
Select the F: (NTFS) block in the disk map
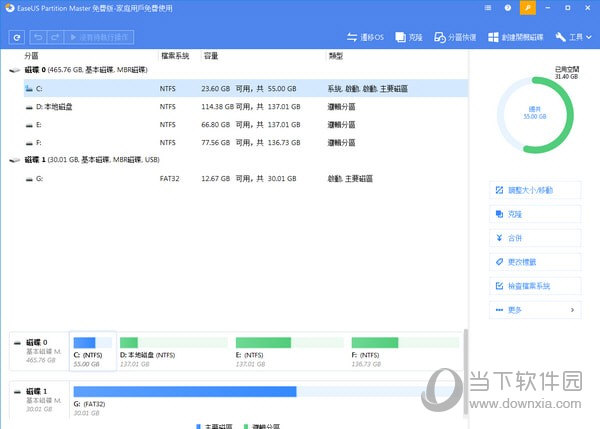click(x=405, y=352)
